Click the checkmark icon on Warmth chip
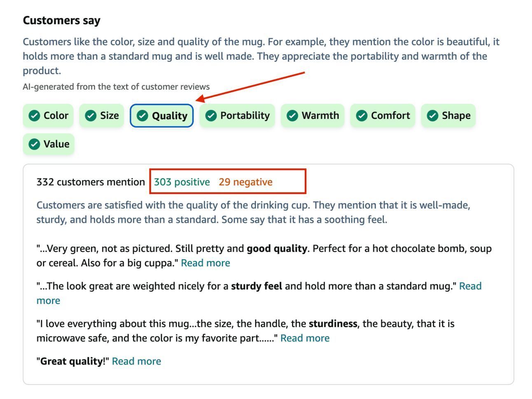The image size is (532, 399). (292, 116)
